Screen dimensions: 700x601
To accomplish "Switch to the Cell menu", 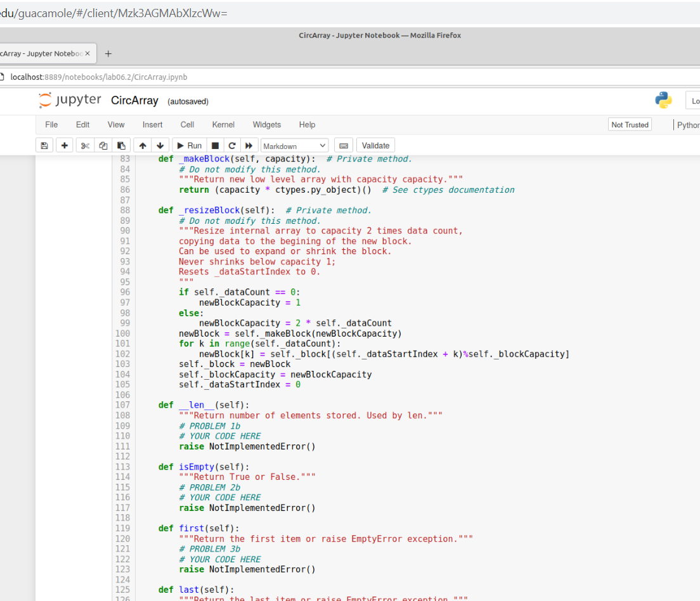I will tap(186, 124).
